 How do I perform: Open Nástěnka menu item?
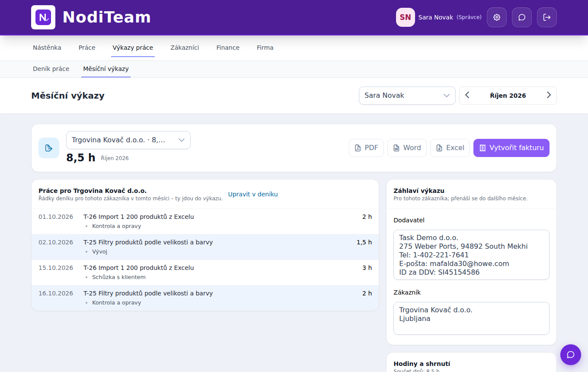(47, 48)
